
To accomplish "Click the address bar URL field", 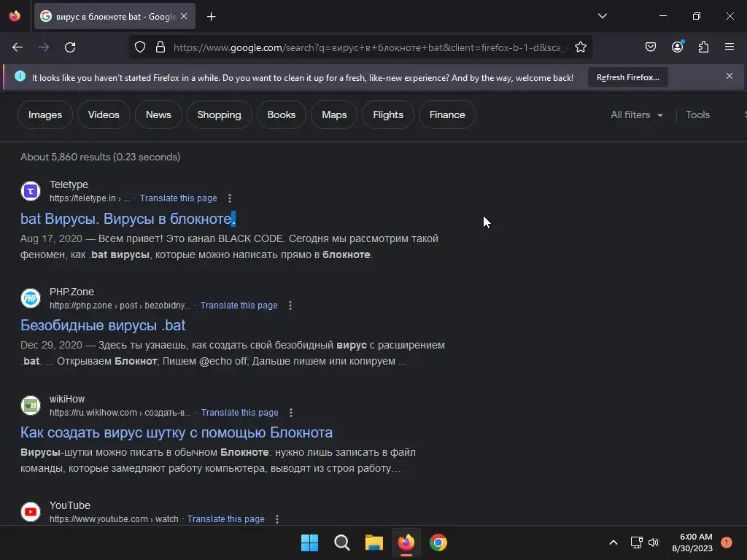I will pos(370,47).
